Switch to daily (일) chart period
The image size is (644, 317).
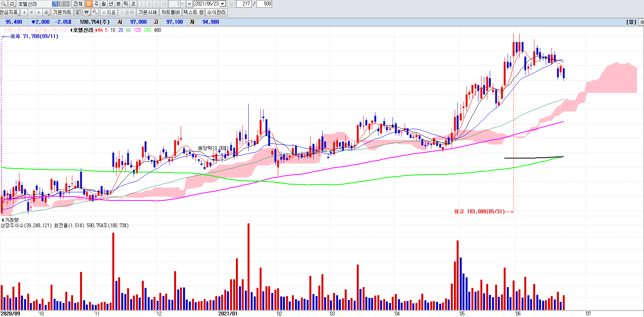coord(89,4)
